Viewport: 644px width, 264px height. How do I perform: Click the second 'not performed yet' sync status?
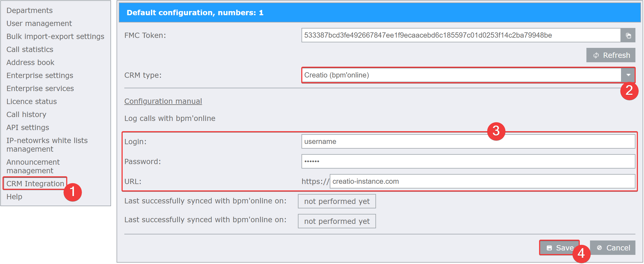coord(337,221)
